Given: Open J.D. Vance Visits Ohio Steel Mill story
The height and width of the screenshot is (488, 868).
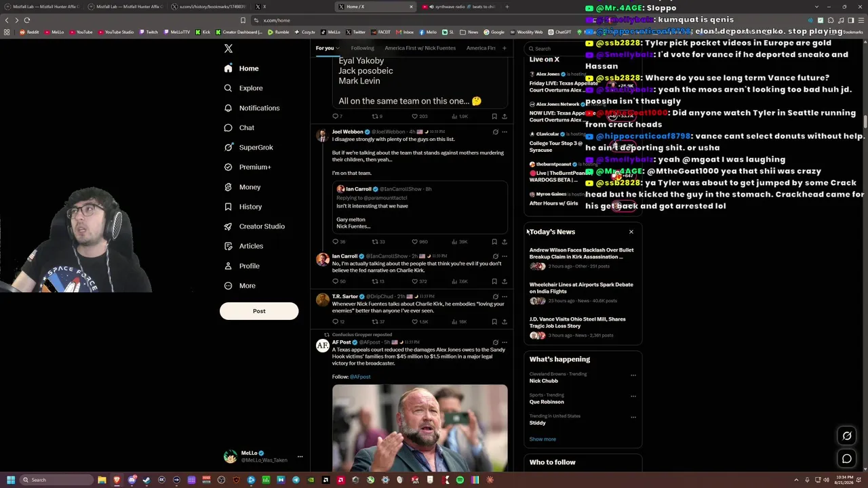Looking at the screenshot, I should point(582,327).
